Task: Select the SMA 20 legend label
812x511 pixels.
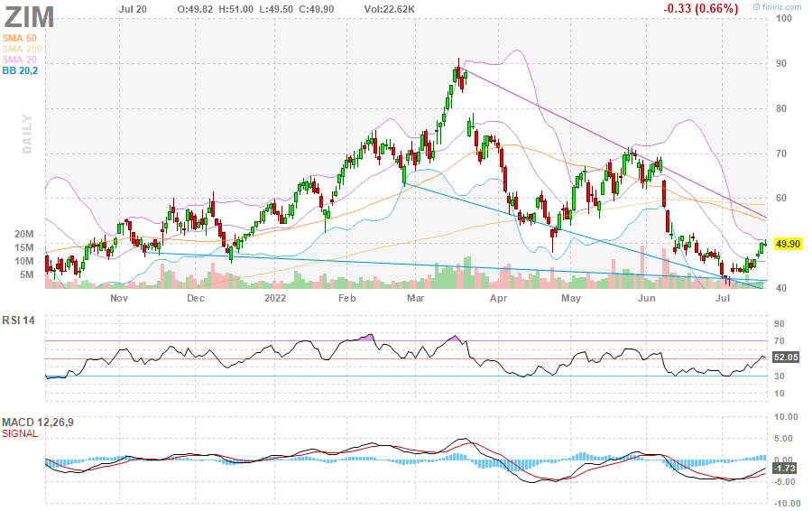Action: click(x=20, y=60)
